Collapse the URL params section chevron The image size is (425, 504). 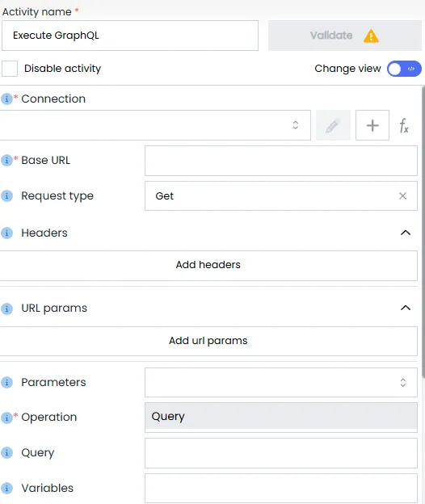406,308
